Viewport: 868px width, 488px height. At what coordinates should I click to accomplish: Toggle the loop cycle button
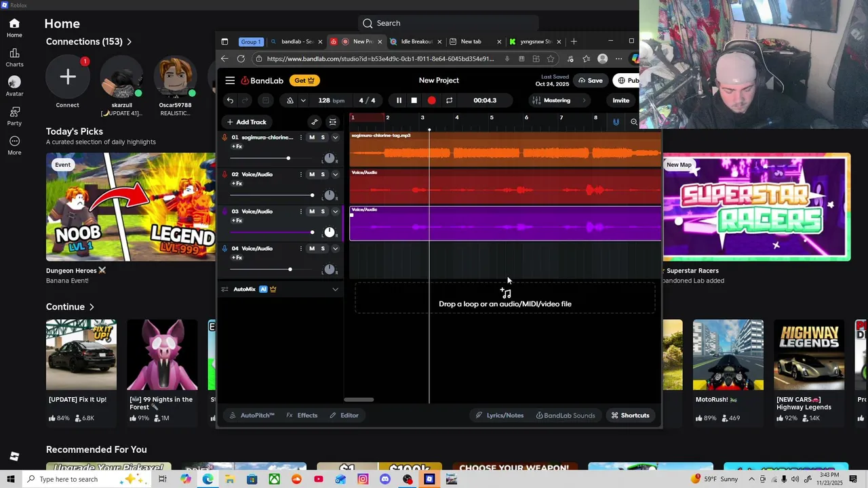click(449, 100)
